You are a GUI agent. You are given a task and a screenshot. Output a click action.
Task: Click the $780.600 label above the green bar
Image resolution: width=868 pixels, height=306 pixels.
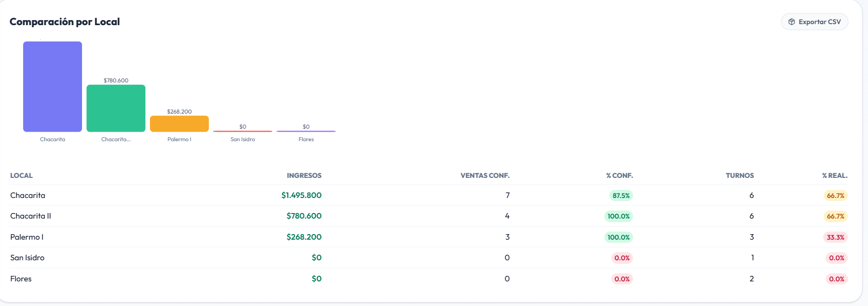[116, 80]
